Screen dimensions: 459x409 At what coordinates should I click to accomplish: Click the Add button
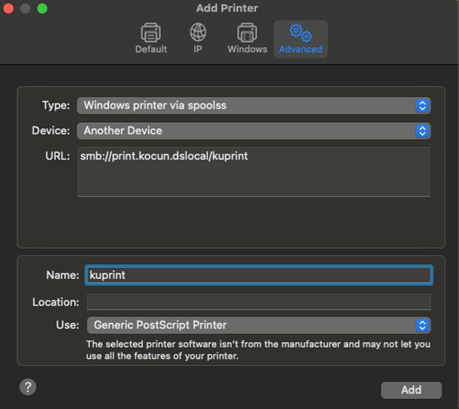tap(411, 390)
